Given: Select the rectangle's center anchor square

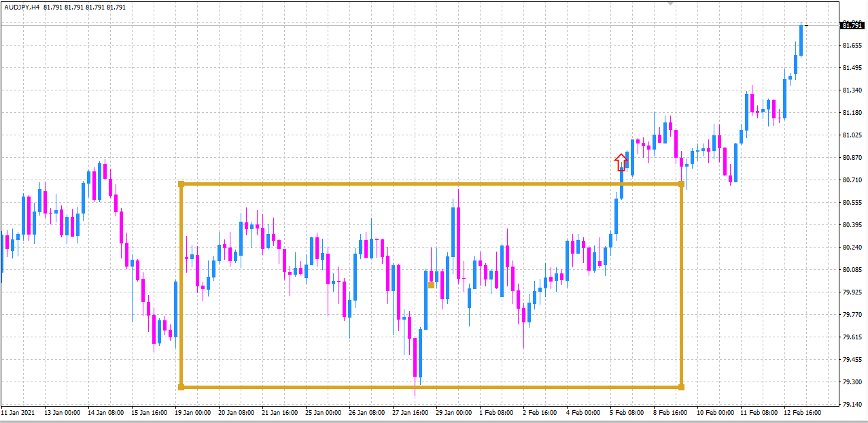Looking at the screenshot, I should coord(431,285).
